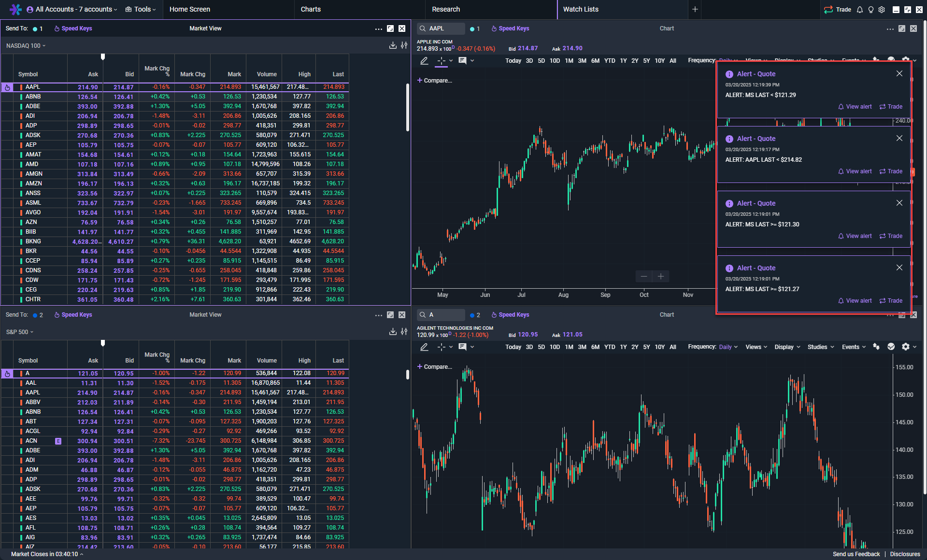Open the Tools dropdown menu
Image resolution: width=927 pixels, height=560 pixels.
(141, 9)
